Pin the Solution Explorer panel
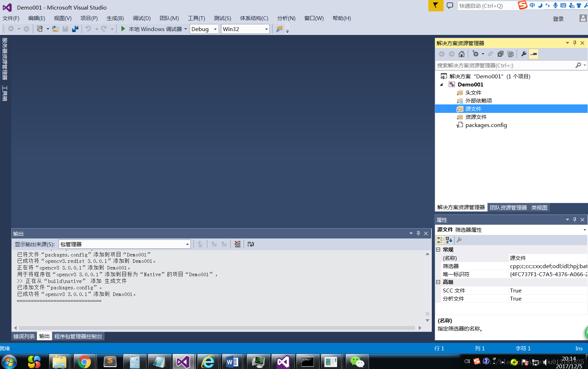 click(x=575, y=43)
